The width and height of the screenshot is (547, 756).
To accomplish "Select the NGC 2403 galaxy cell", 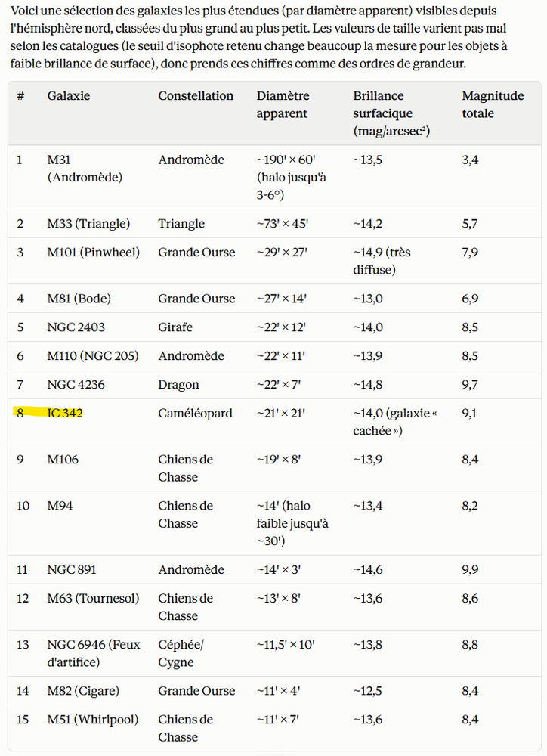I will (x=76, y=327).
